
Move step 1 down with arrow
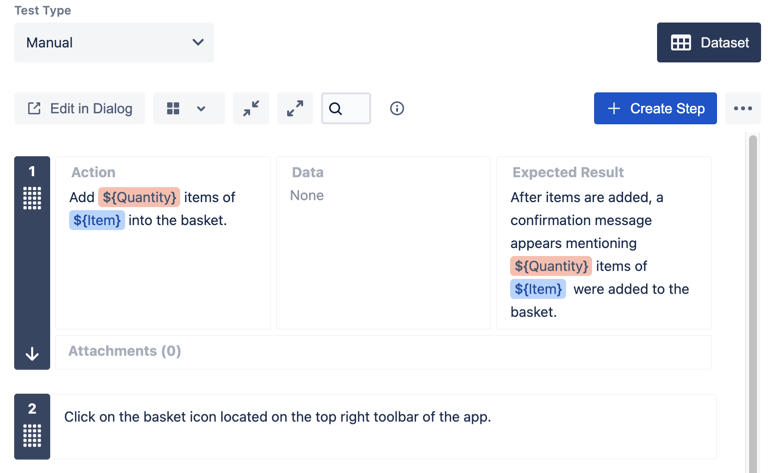point(32,354)
